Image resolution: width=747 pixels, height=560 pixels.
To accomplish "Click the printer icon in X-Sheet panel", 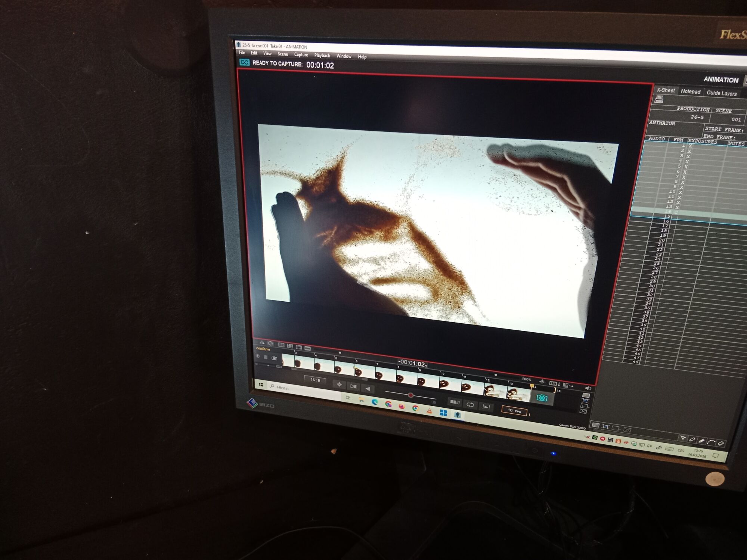I will [x=659, y=99].
